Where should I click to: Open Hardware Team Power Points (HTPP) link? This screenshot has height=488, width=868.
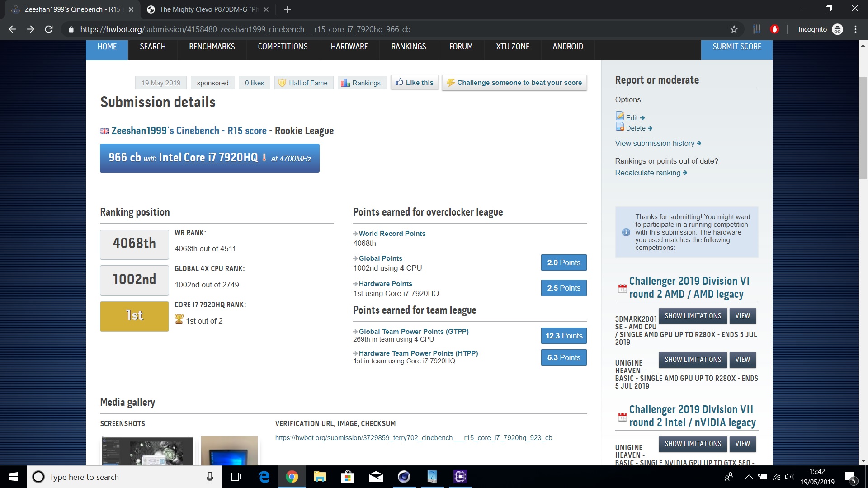click(x=418, y=353)
